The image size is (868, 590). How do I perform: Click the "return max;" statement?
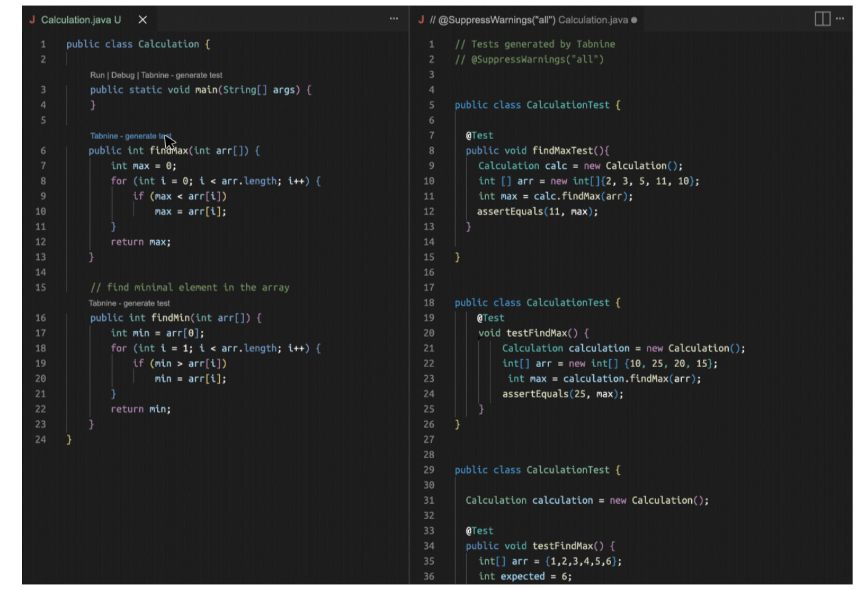coord(140,242)
